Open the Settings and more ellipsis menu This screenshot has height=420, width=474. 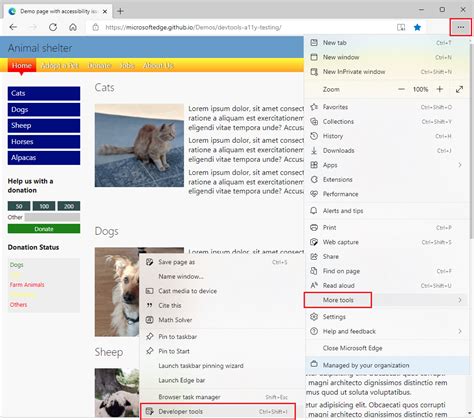click(461, 27)
